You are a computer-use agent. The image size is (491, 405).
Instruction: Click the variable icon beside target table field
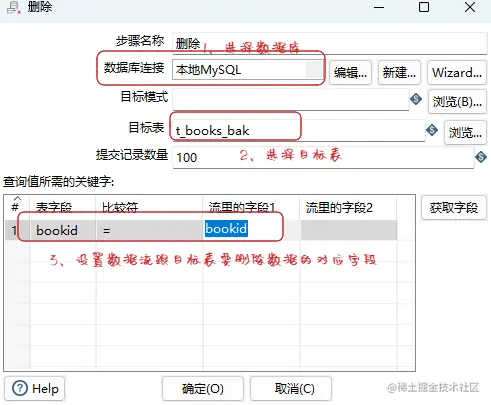coord(432,130)
